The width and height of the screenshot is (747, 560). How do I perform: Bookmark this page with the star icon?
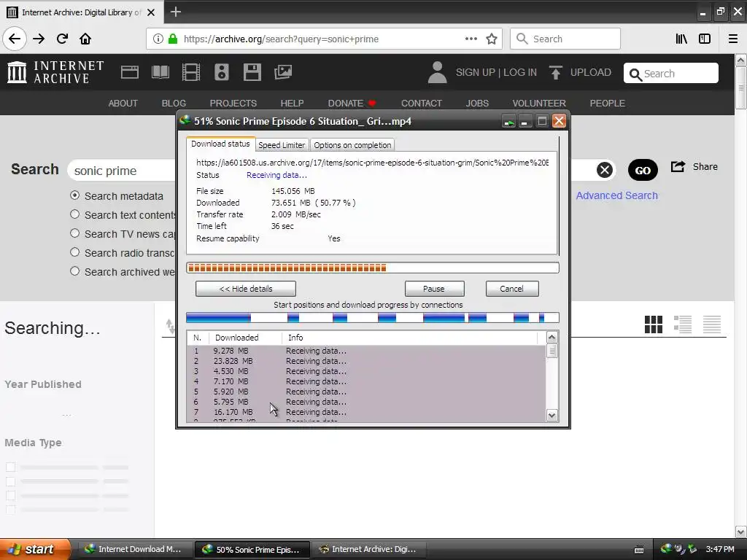[492, 39]
